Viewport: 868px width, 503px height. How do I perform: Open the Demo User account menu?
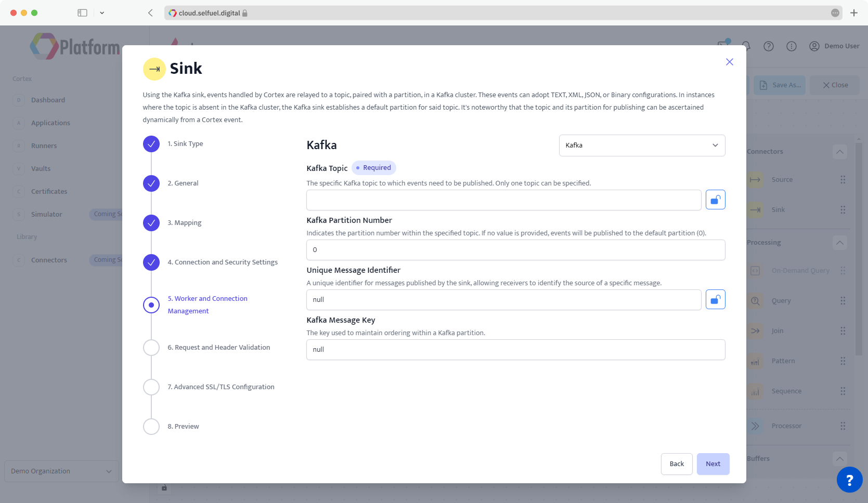tap(834, 46)
